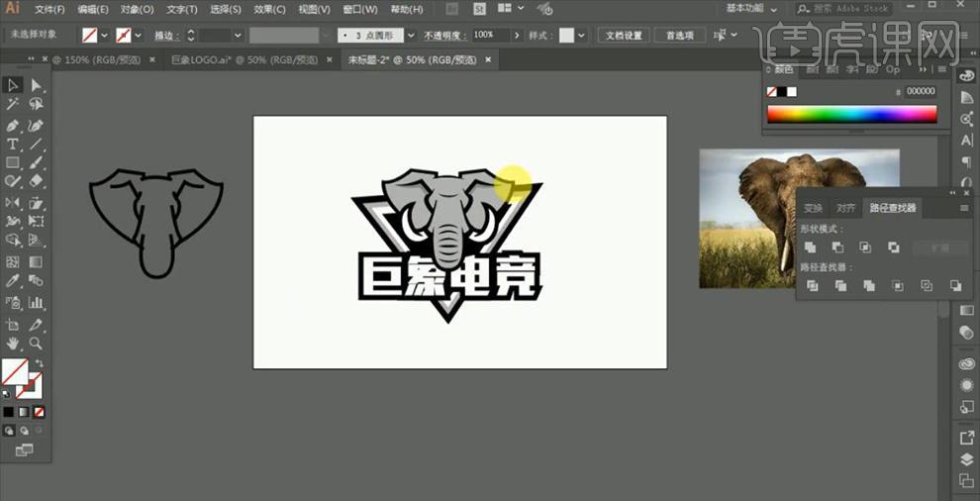Select the Lasso tool
This screenshot has width=980, height=501.
pos(37,104)
